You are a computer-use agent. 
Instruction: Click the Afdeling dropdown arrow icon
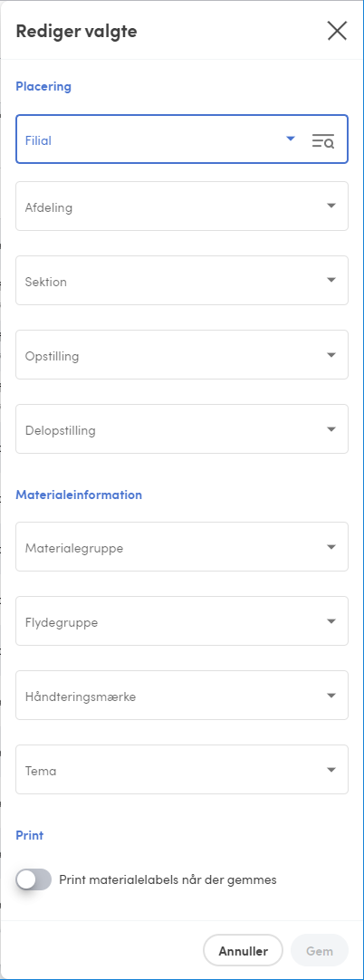(331, 206)
